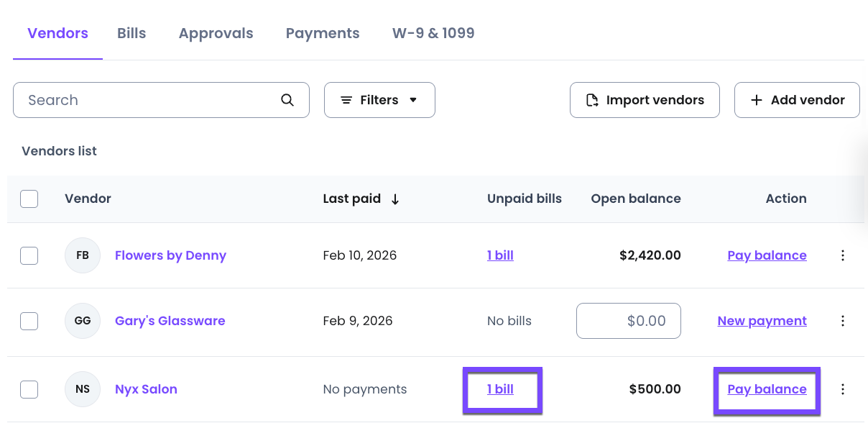
Task: Expand the Filters dropdown
Action: pos(379,100)
